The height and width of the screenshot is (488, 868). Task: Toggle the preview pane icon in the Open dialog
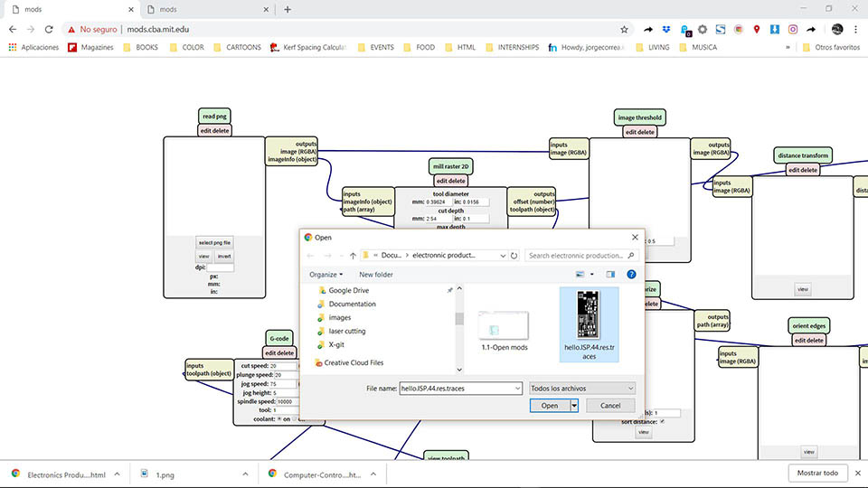tap(610, 274)
